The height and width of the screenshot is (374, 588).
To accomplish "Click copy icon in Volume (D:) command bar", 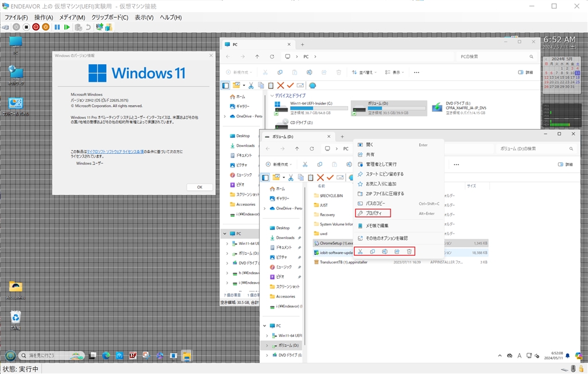I will (x=319, y=165).
